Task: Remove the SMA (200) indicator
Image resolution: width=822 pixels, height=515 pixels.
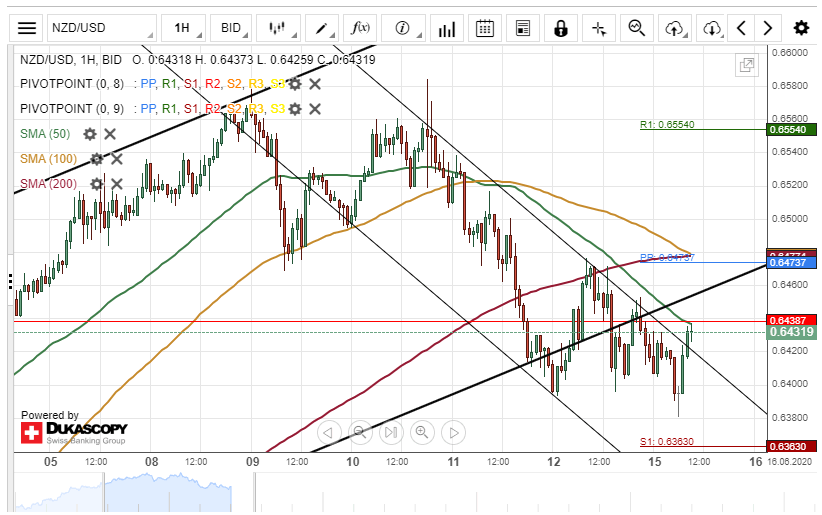Action: pos(117,184)
